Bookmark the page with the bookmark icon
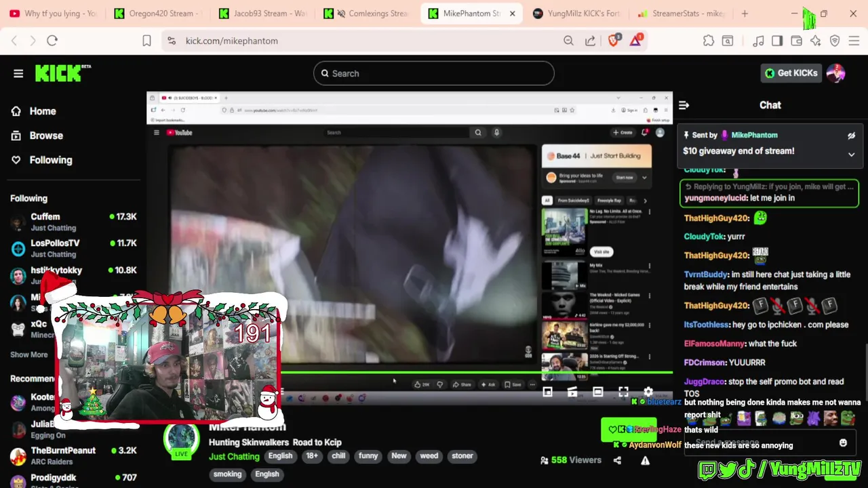This screenshot has width=868, height=488. 146,41
